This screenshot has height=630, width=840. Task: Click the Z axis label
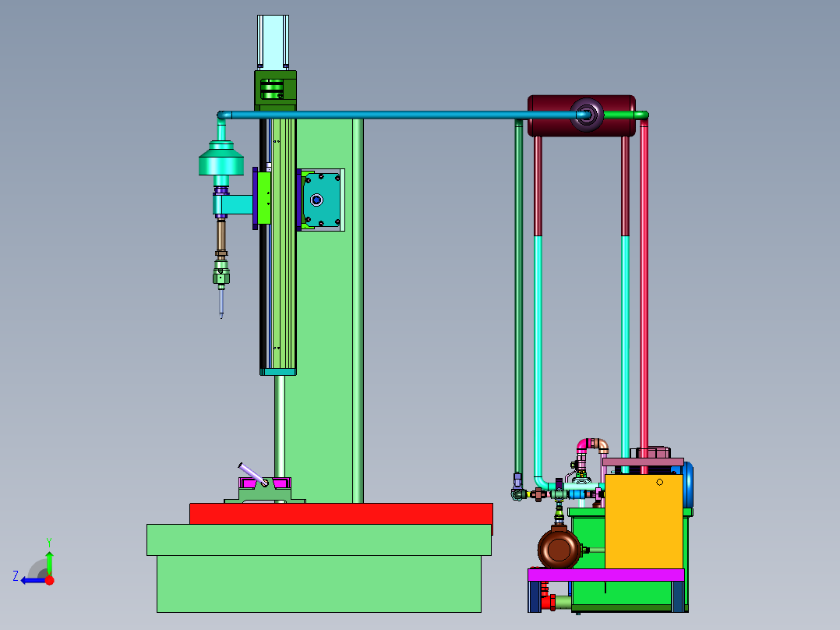pyautogui.click(x=16, y=576)
